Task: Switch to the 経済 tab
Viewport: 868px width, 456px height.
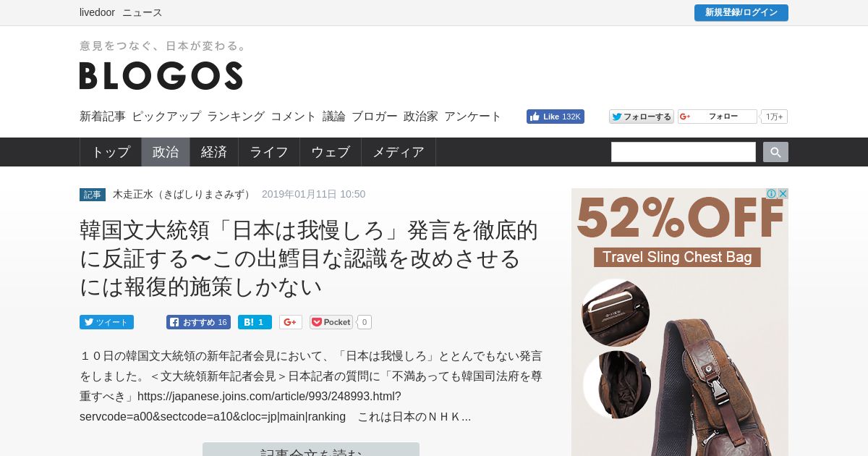Action: coord(214,152)
